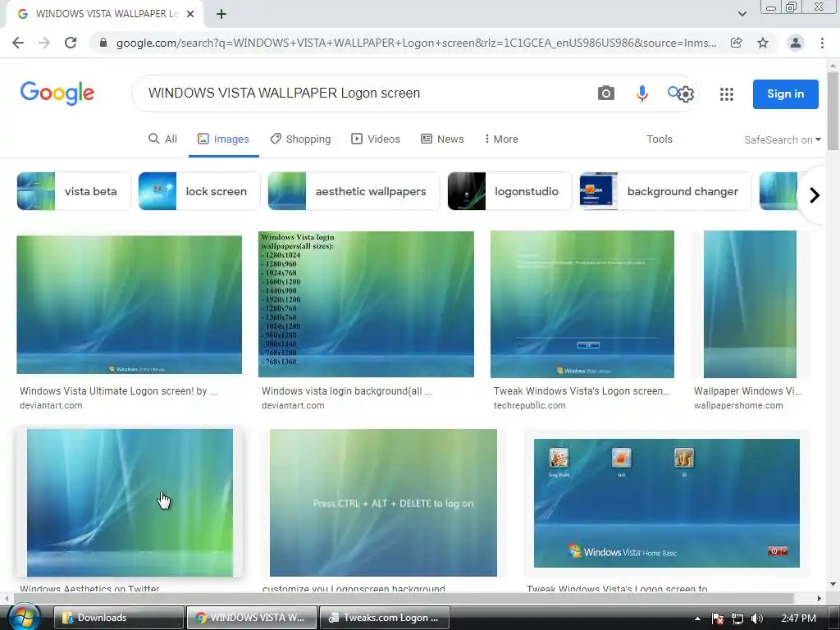Open the Windows Vista Home Basic image
840x630 pixels.
(666, 503)
